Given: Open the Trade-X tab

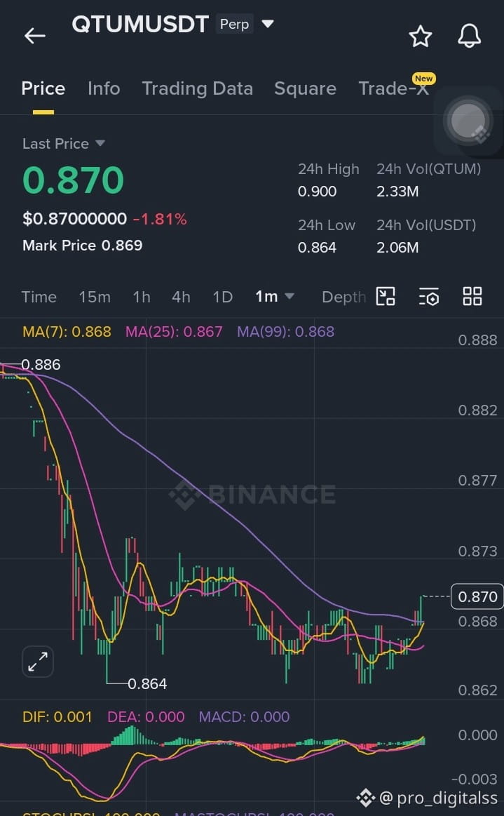Looking at the screenshot, I should tap(394, 88).
